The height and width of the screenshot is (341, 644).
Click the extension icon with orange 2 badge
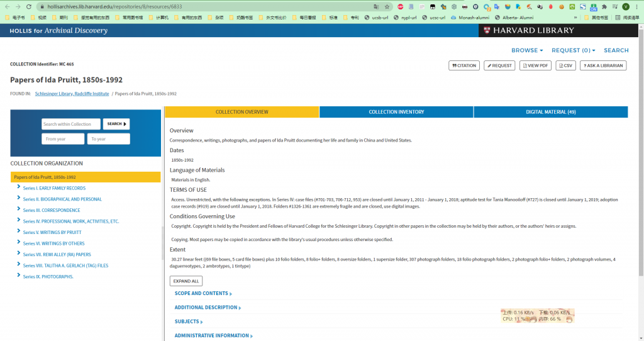(x=486, y=7)
